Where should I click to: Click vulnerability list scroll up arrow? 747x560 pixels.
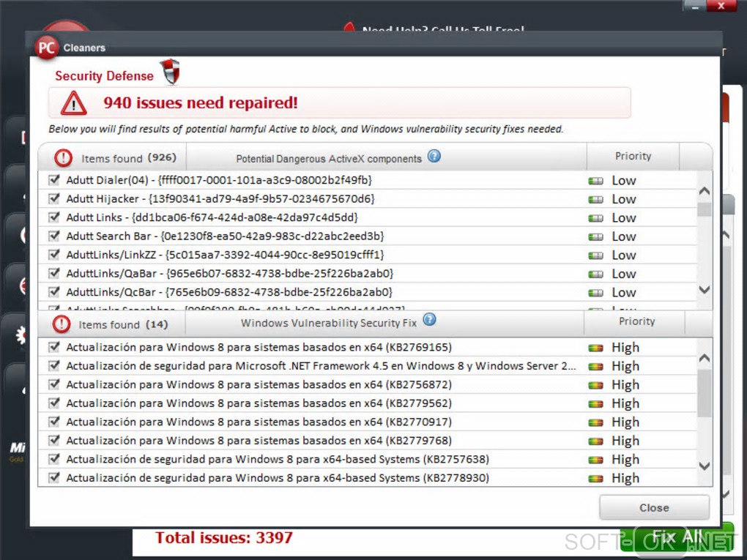pos(704,358)
